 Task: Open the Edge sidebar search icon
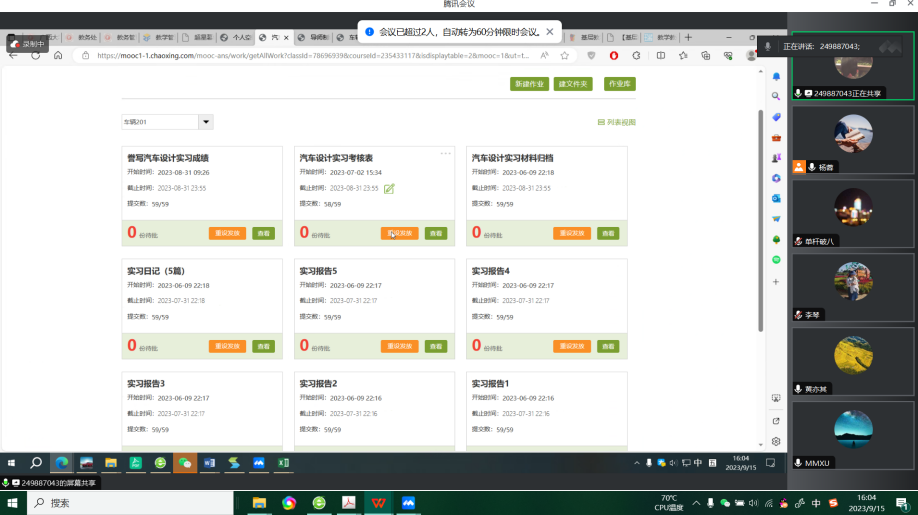[776, 97]
